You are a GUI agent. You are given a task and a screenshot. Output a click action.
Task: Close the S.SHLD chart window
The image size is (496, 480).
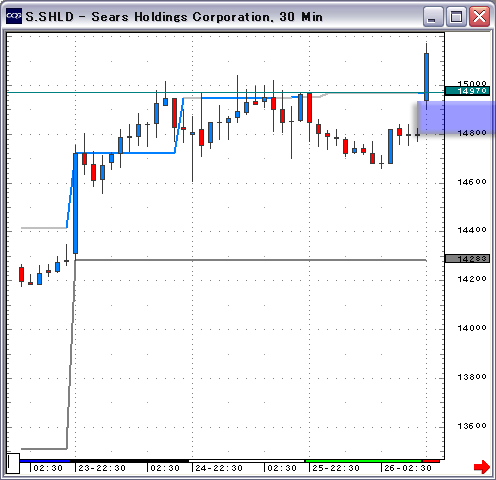[480, 16]
